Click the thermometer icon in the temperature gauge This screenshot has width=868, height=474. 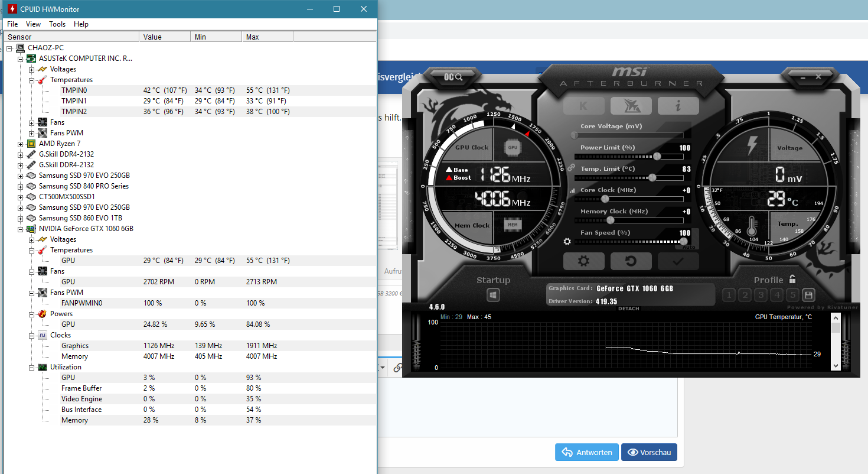[x=752, y=226]
